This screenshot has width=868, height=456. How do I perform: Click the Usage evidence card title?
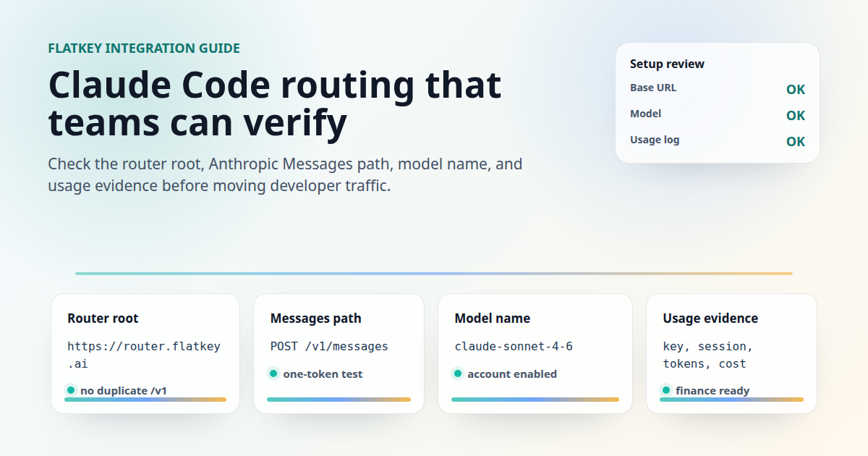pos(710,318)
